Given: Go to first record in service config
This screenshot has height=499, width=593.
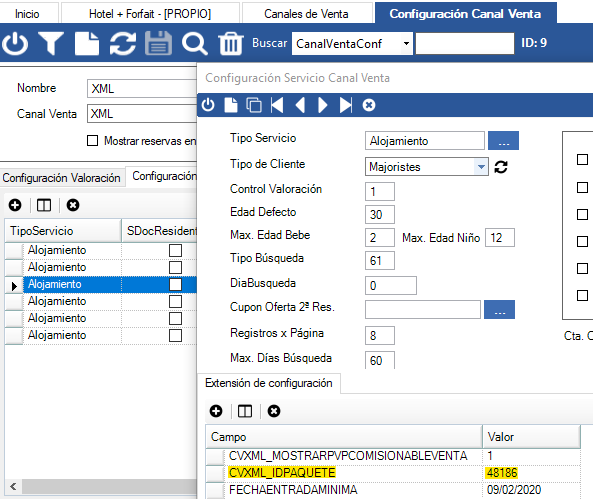Looking at the screenshot, I should 277,105.
